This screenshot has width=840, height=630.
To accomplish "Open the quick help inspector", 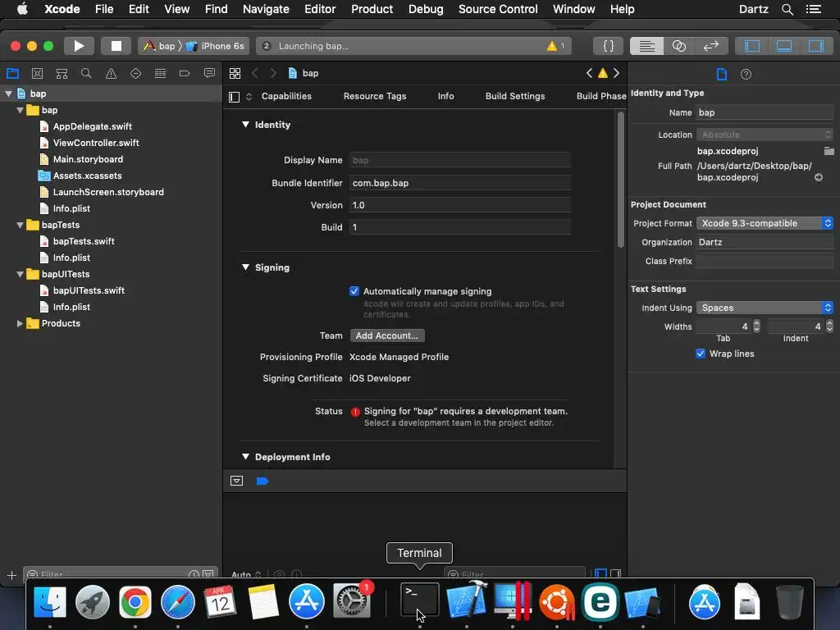I will (x=746, y=74).
